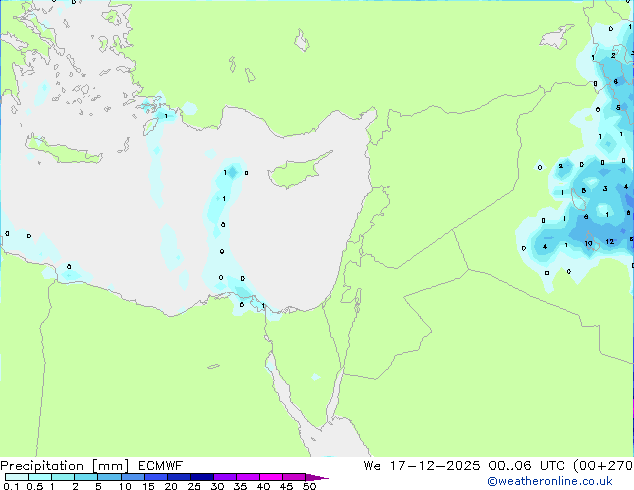The image size is (634, 490).
Task: Click the '00..06 UTC' time range text
Action: pyautogui.click(x=528, y=466)
